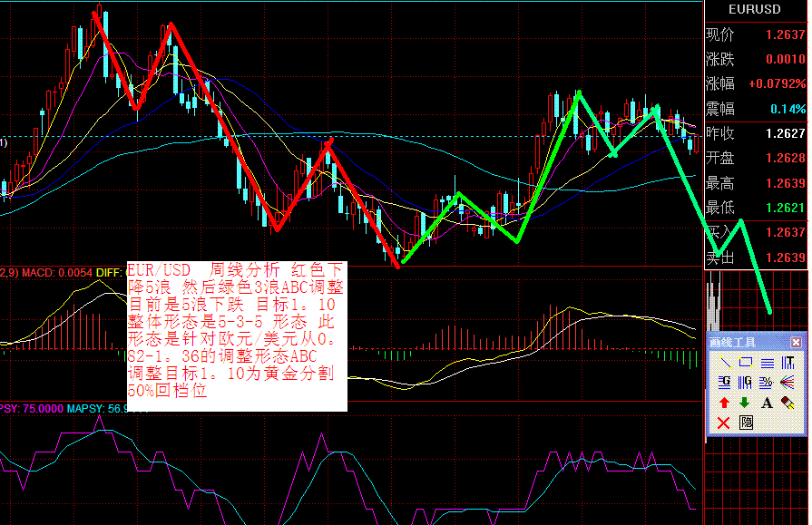Click the 开盘 value 1.2628

point(786,158)
